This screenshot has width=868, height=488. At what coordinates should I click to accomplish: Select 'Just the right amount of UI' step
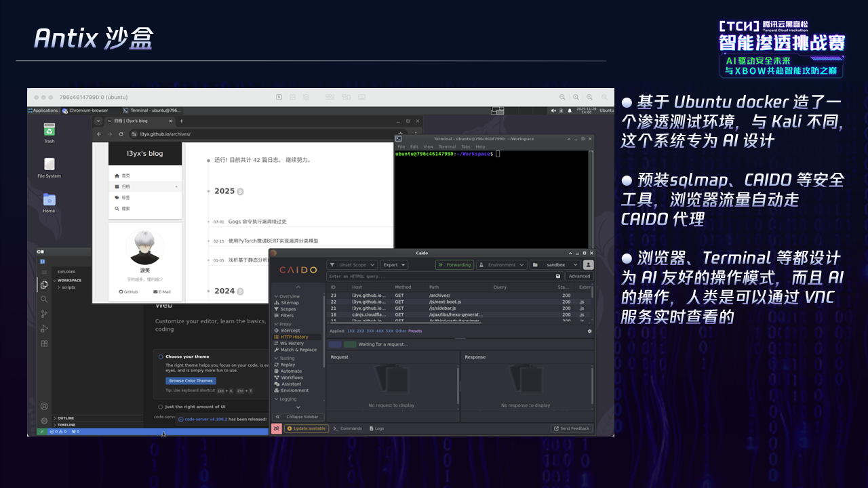pyautogui.click(x=161, y=407)
